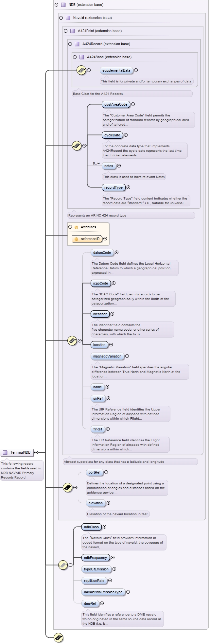Screen dimensions: 209x644
Task: Click the sequence icon beside supplementalData
Action: pos(81,70)
